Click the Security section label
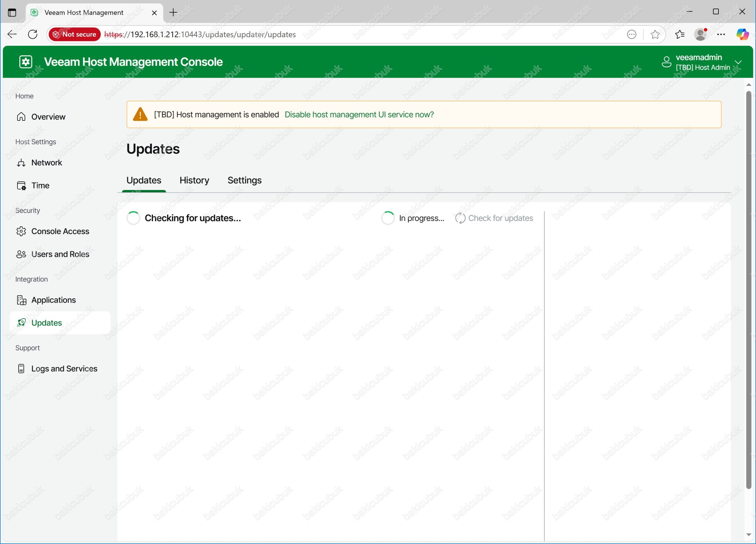 tap(28, 210)
